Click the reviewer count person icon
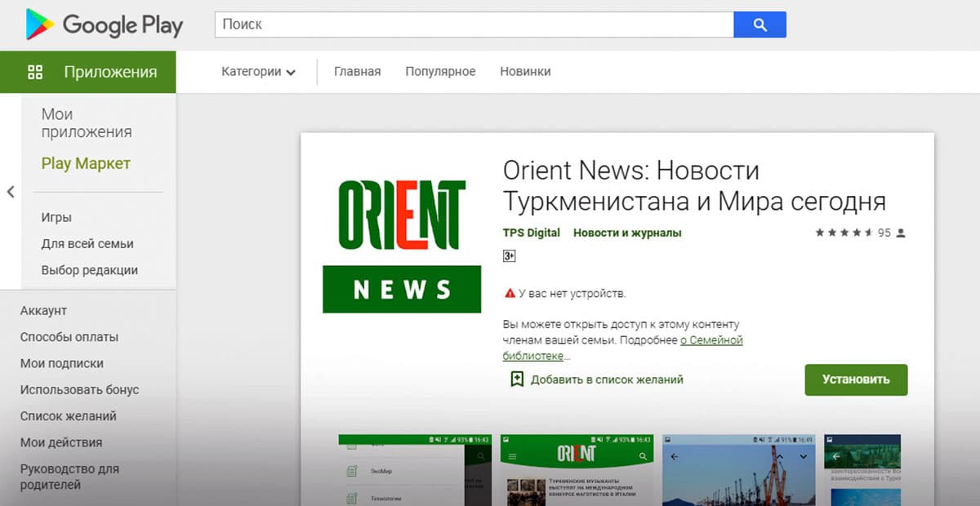The width and height of the screenshot is (980, 506). [901, 233]
